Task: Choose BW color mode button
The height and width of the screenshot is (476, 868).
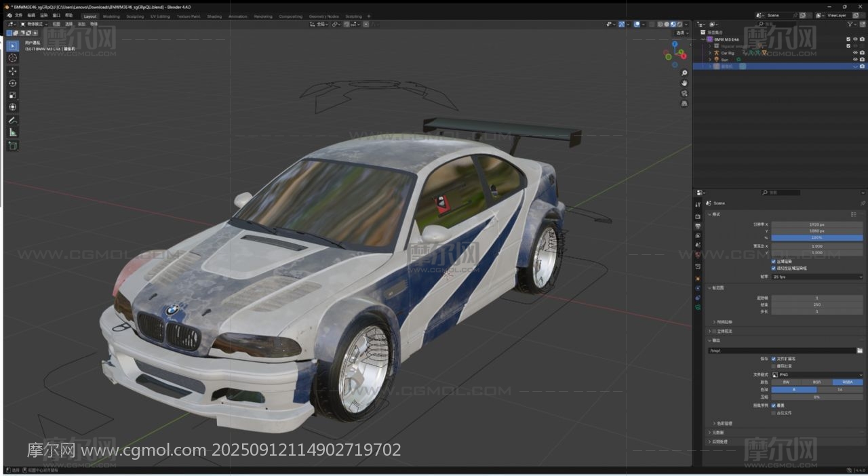Action: click(786, 382)
